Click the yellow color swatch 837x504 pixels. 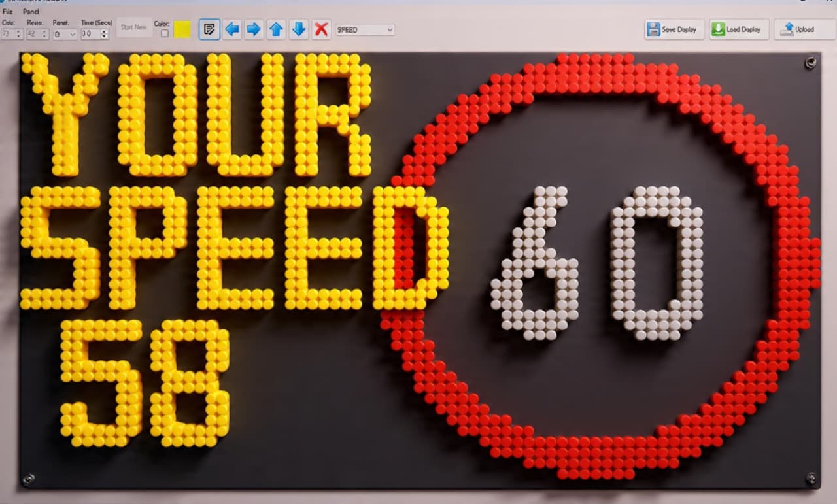(x=182, y=29)
